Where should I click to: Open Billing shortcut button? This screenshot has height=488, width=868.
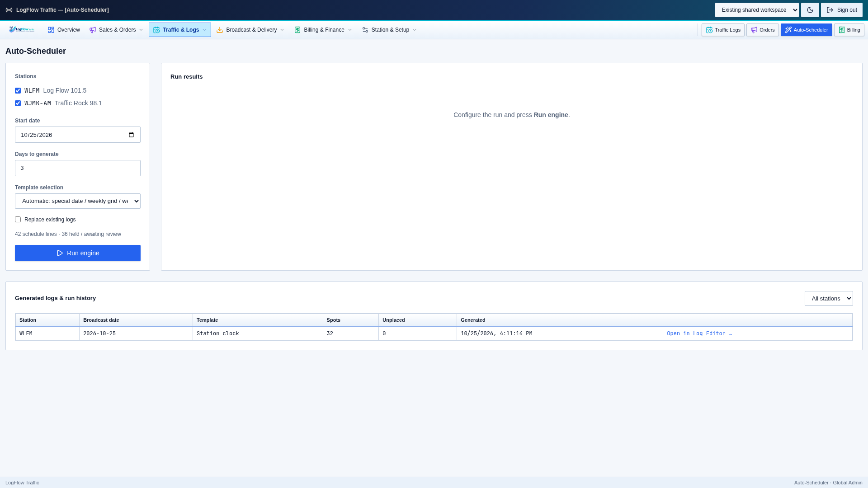click(849, 30)
